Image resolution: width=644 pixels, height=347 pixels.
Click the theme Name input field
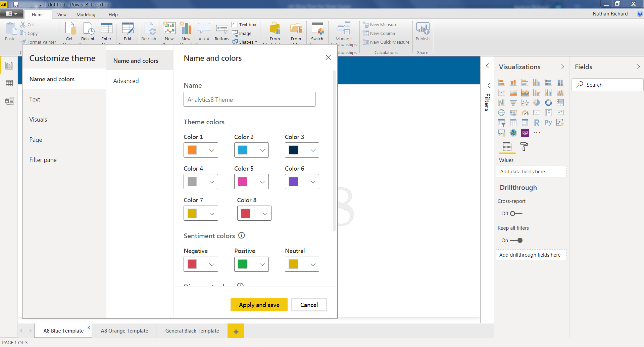click(x=249, y=99)
